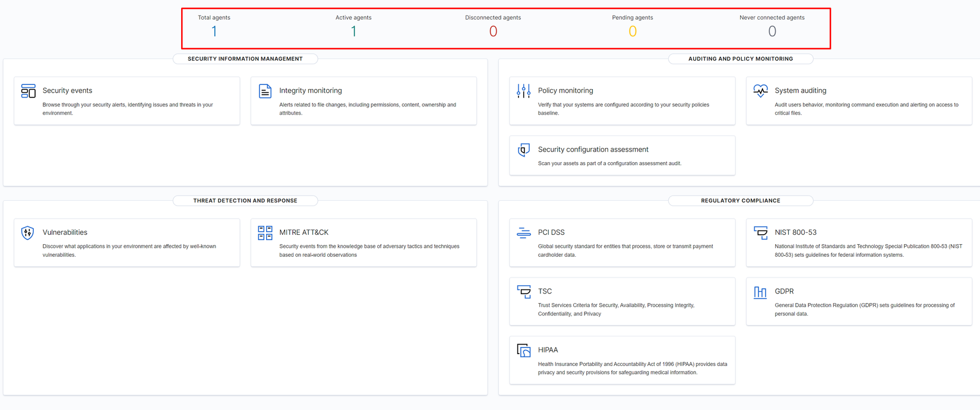Open the PCI DSS title
This screenshot has height=410, width=980.
tap(551, 232)
